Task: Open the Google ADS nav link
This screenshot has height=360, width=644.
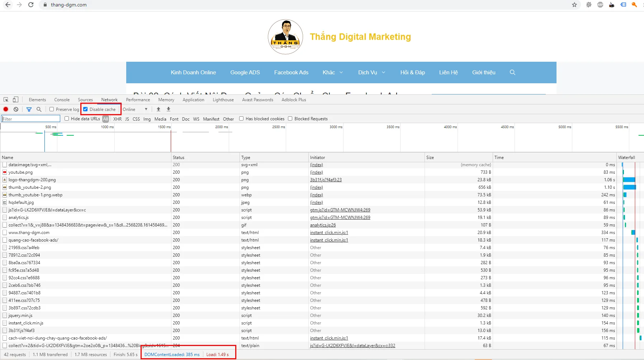Action: [245, 73]
